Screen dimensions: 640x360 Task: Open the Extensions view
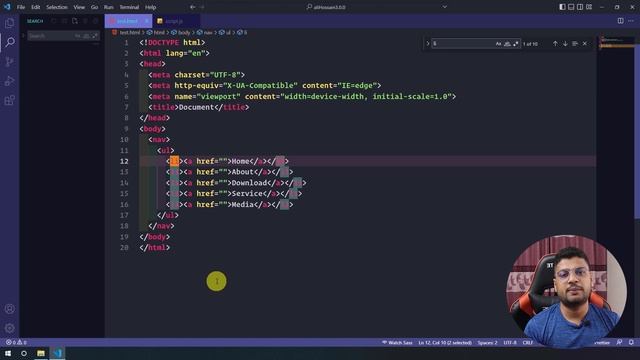click(x=10, y=100)
